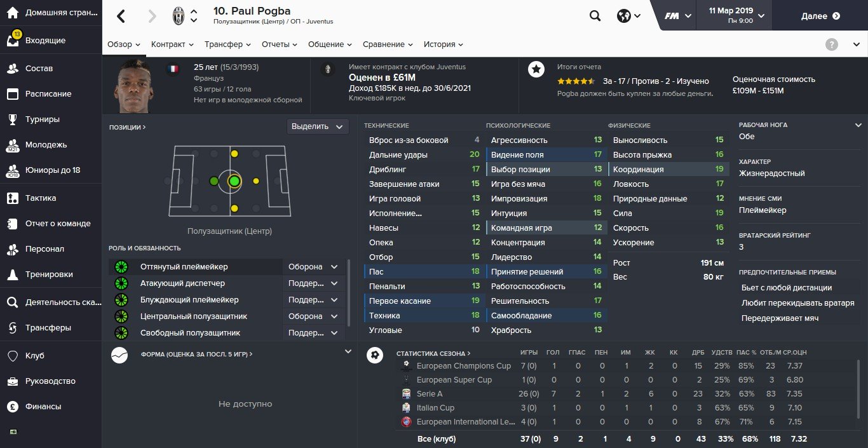
Task: Select the Атакующий диспетчер role
Action: pos(182,283)
